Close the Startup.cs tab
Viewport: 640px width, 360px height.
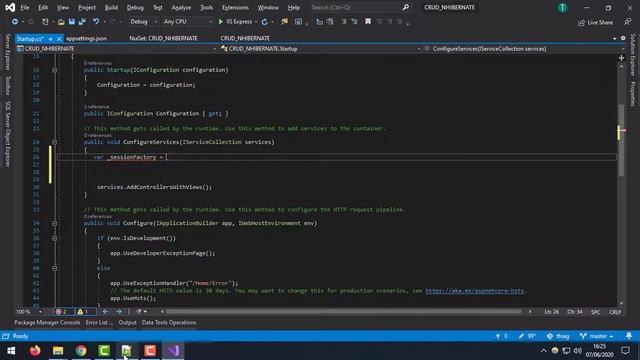59,39
